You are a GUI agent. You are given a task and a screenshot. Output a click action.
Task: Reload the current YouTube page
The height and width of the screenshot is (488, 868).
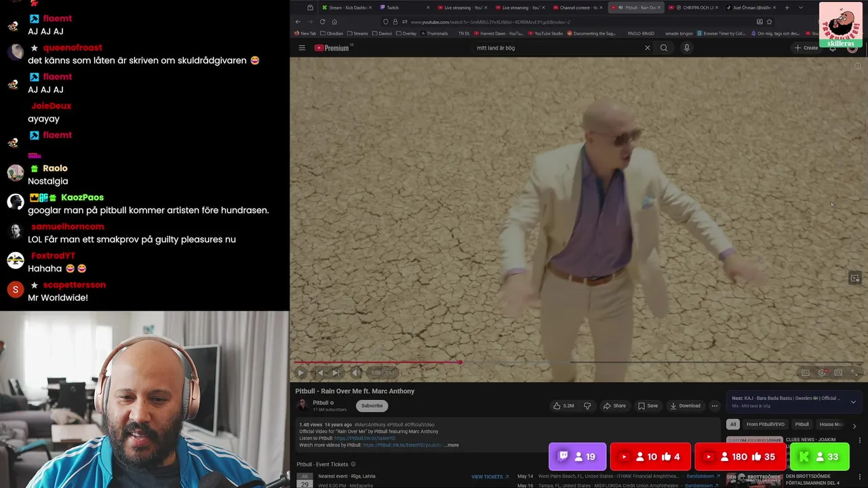click(322, 22)
